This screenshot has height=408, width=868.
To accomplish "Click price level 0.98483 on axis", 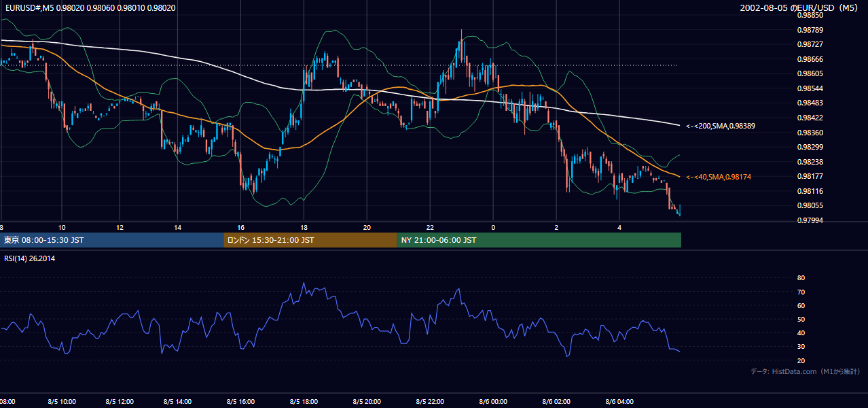I will tap(810, 103).
